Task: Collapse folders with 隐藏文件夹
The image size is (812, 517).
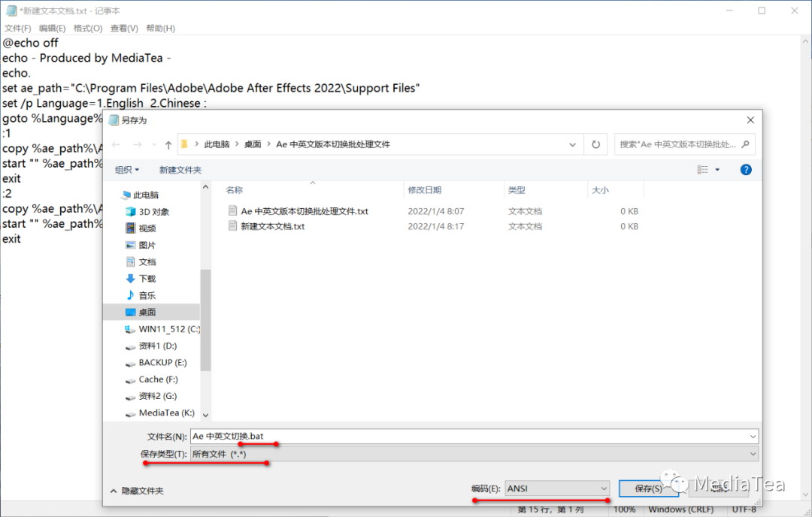Action: coord(138,491)
